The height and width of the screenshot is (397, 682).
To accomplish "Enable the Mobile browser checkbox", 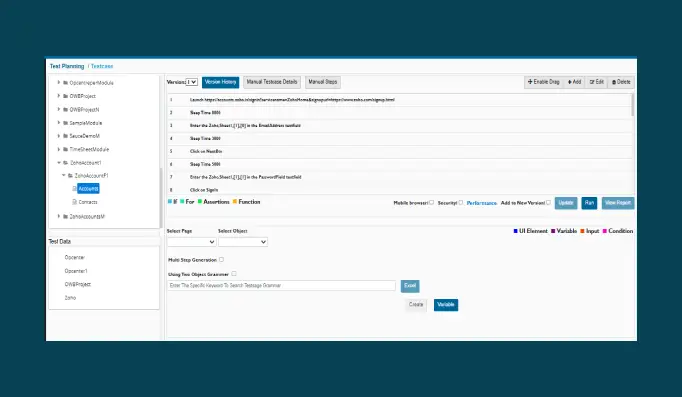I will [431, 203].
